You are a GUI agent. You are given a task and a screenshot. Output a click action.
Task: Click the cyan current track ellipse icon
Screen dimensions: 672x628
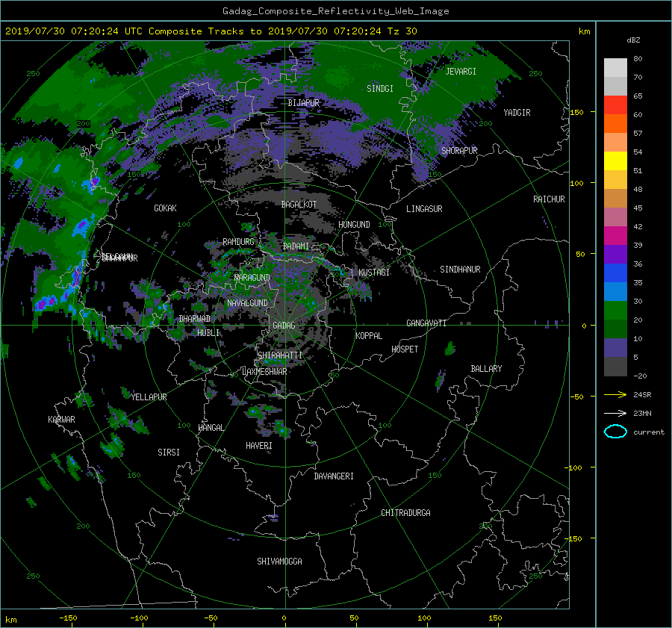[615, 432]
